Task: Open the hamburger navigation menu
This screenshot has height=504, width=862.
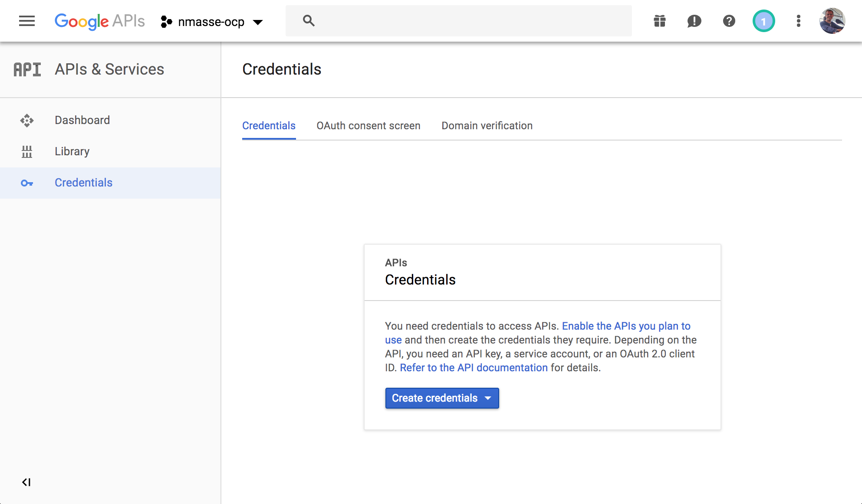Action: click(27, 21)
